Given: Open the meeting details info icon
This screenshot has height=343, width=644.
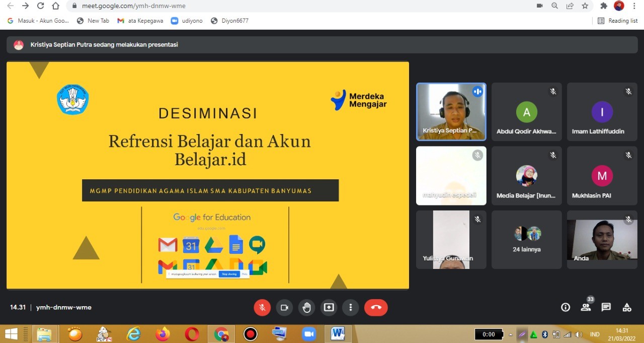Looking at the screenshot, I should 566,307.
